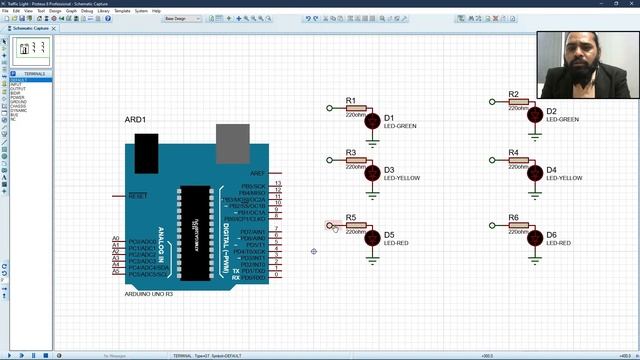This screenshot has height=360, width=640.
Task: Click the Save Project toolbar icon
Action: click(22, 18)
